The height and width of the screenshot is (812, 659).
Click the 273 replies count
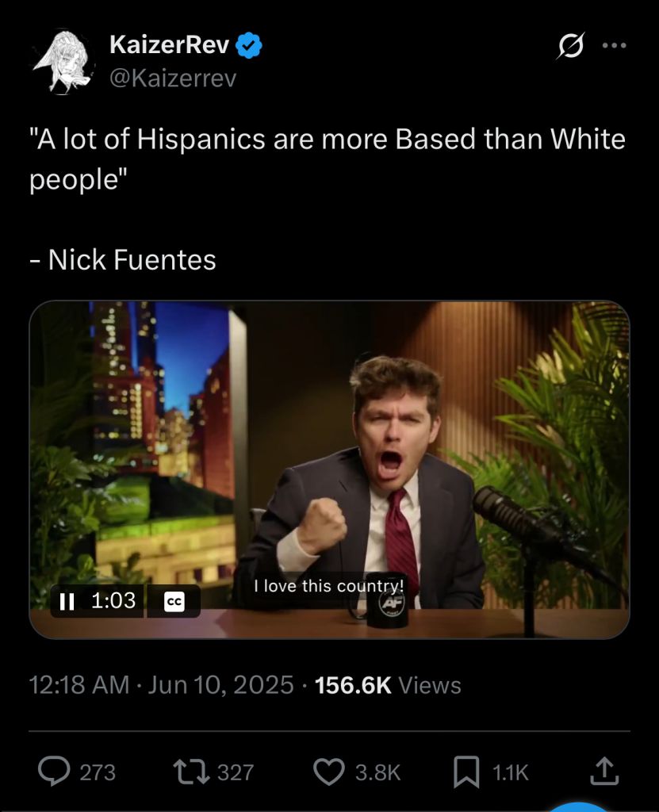pos(98,772)
